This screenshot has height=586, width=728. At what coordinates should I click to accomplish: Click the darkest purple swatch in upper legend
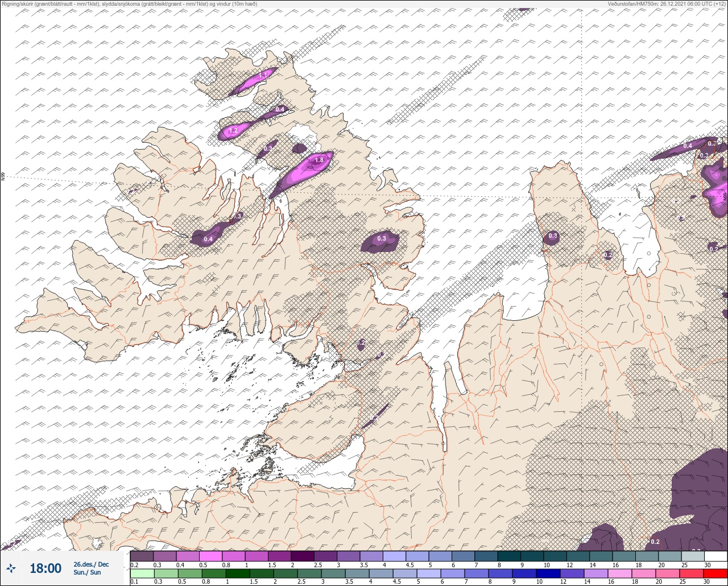click(x=302, y=556)
